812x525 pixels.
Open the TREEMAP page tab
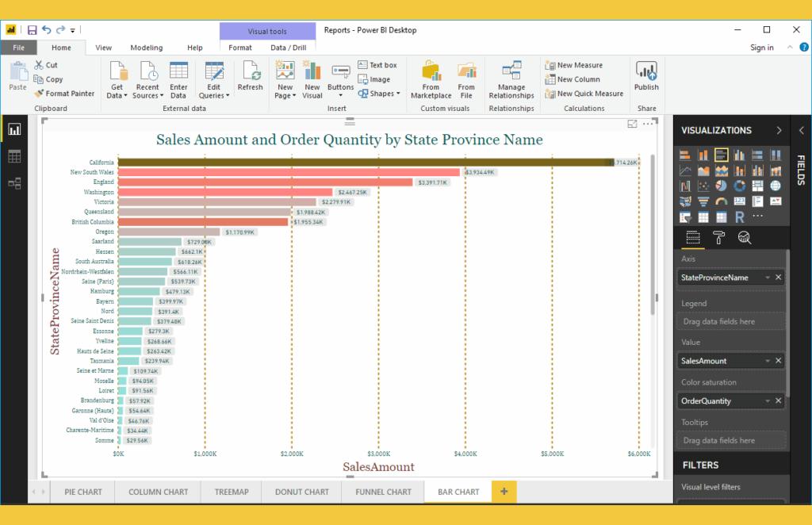coord(232,492)
